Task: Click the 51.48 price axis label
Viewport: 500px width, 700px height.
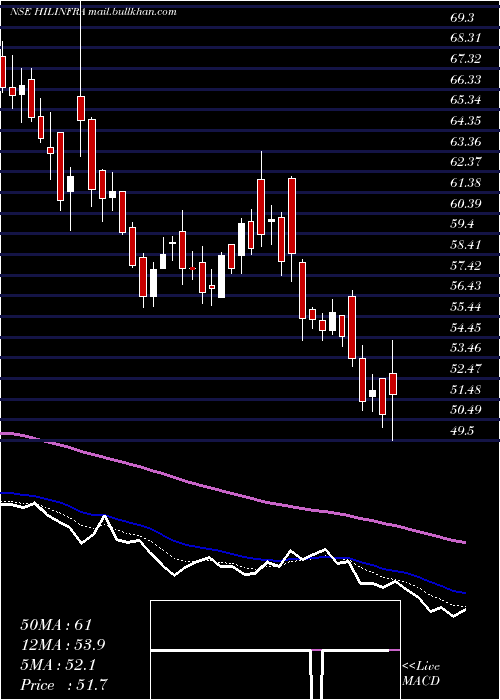Action: 465,390
